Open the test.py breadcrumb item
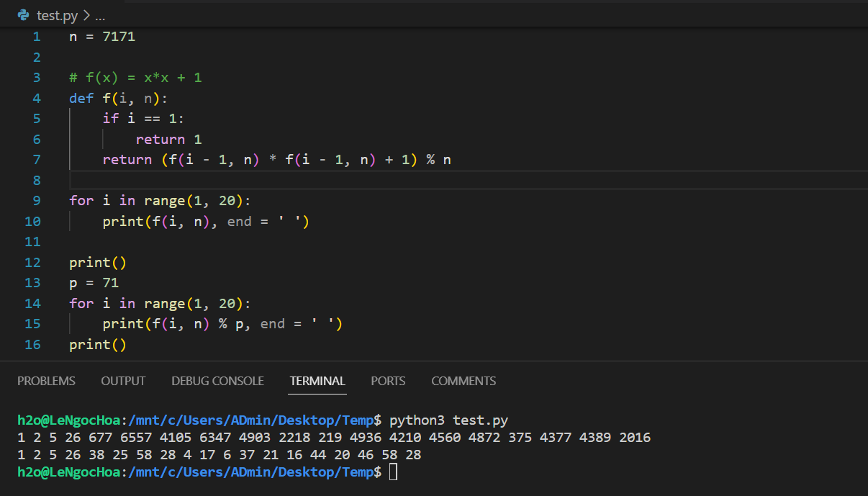The height and width of the screenshot is (496, 868). click(x=57, y=15)
